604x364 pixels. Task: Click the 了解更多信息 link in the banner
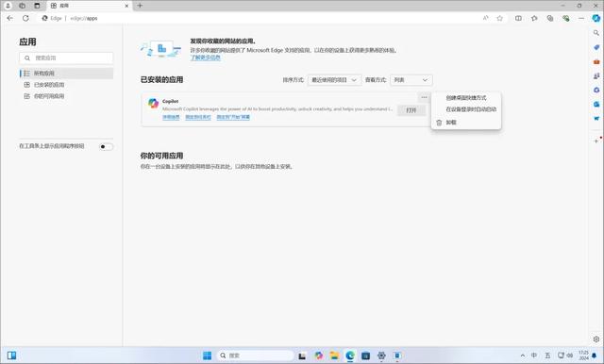click(206, 58)
